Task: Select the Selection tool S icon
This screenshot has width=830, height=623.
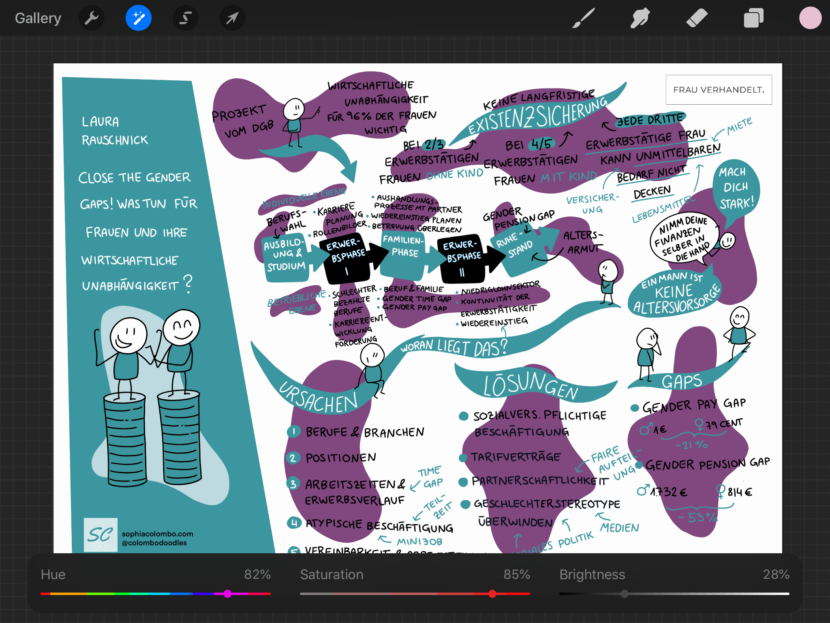Action: [185, 18]
